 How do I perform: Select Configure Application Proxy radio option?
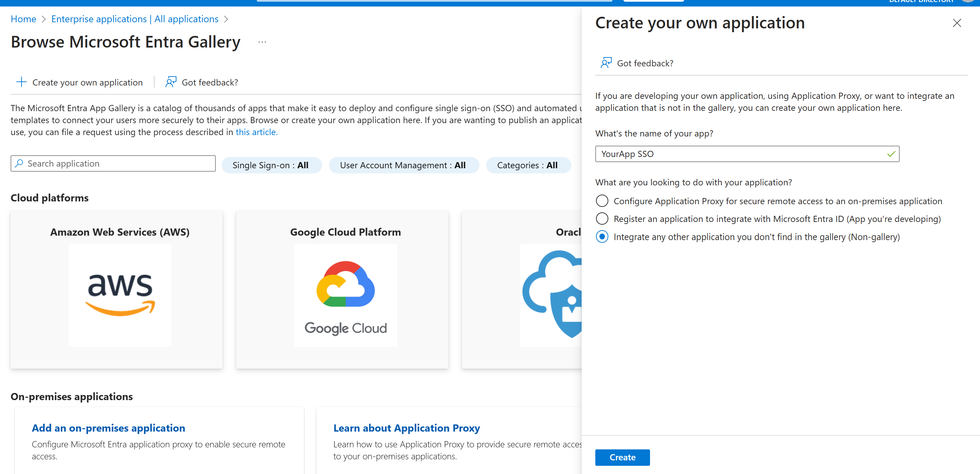click(x=602, y=201)
